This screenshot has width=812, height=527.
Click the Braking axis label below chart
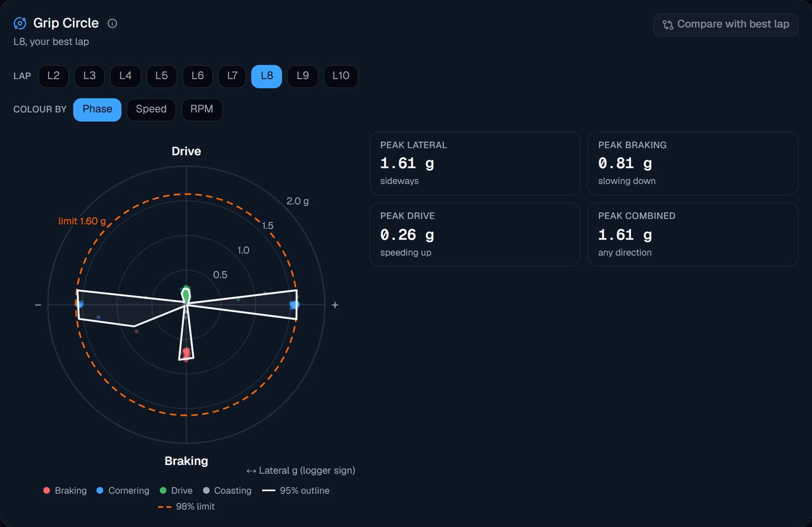[186, 461]
